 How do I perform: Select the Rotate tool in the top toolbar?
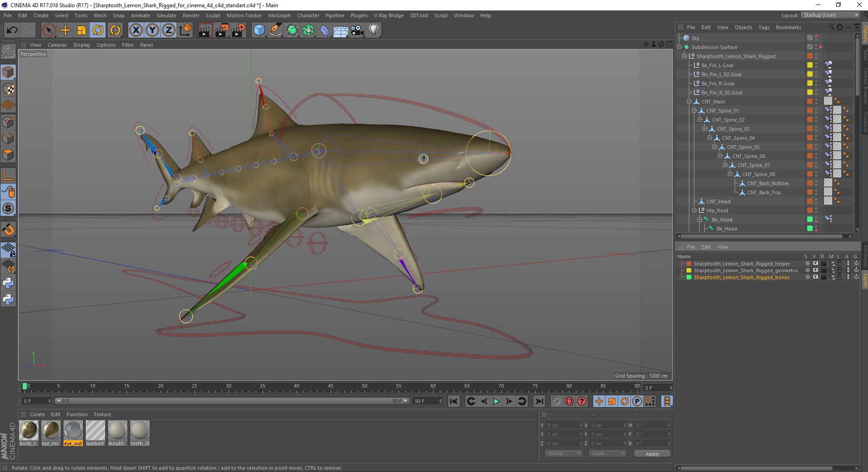click(x=98, y=30)
